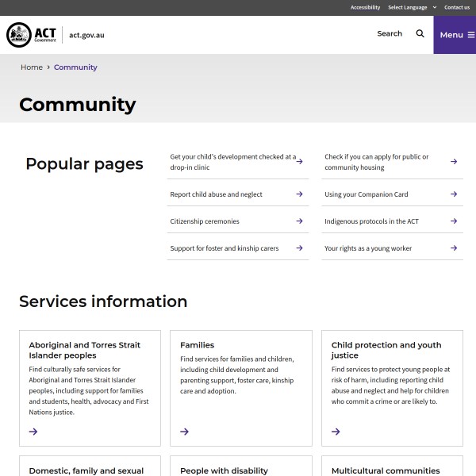Click arrow beside Your rights as a young worker
476x476 pixels.
coord(454,248)
